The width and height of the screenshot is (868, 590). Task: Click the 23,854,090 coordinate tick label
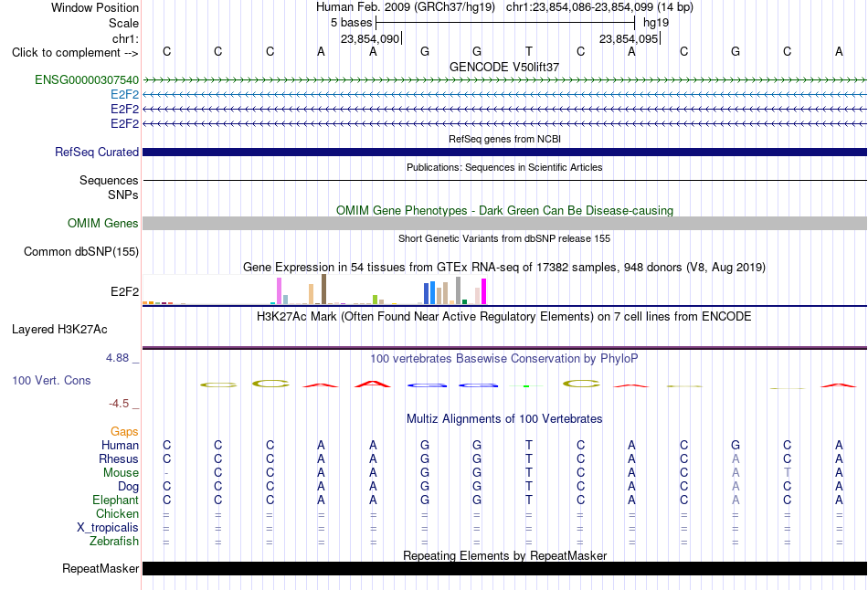pyautogui.click(x=370, y=38)
